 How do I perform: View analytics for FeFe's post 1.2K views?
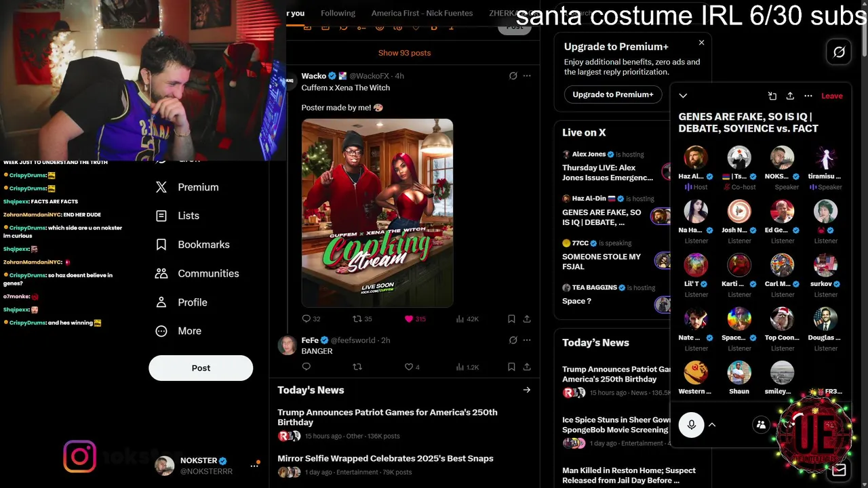coord(467,367)
